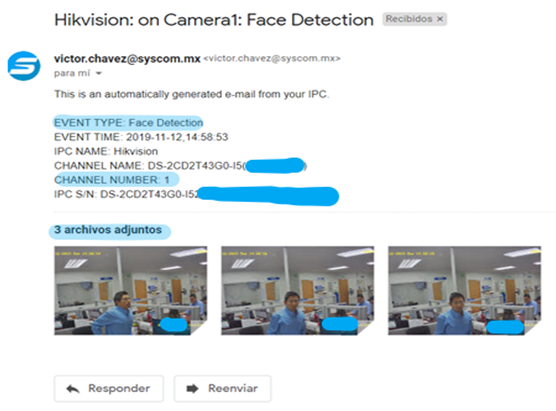Click the forward arrow icon in Reenviar
The image size is (556, 411).
193,389
